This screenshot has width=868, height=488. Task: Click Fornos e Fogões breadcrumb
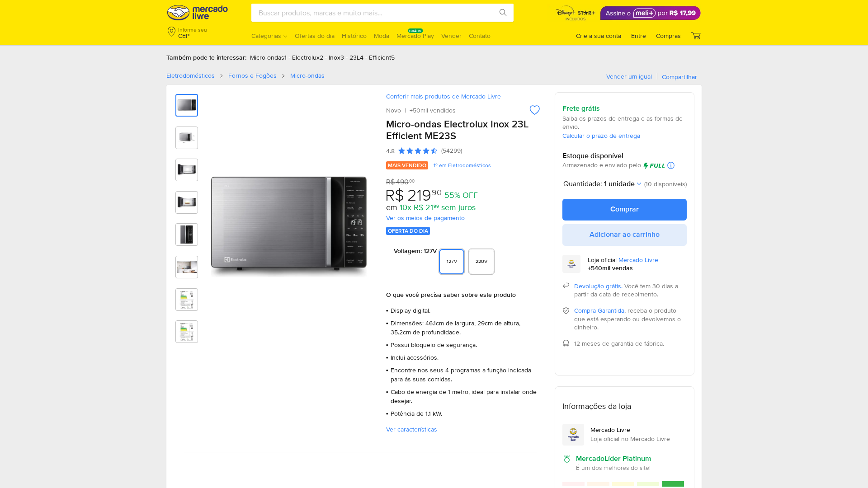coord(252,76)
